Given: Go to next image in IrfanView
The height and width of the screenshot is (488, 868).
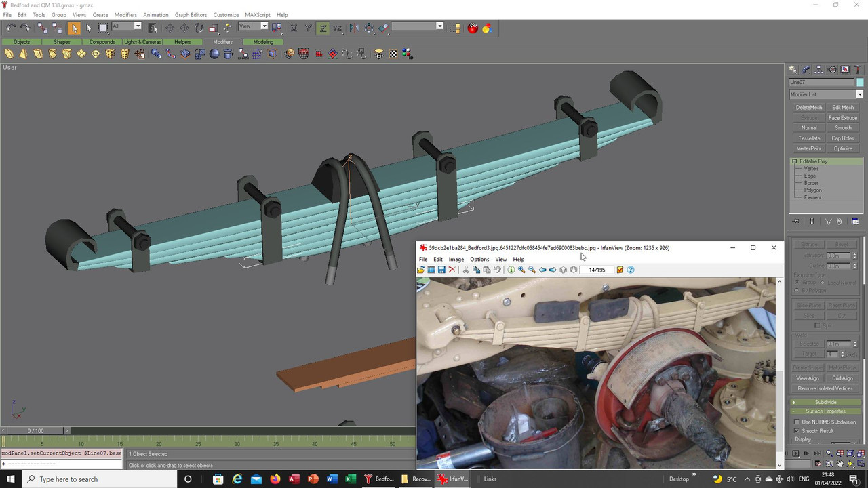Looking at the screenshot, I should pos(553,270).
